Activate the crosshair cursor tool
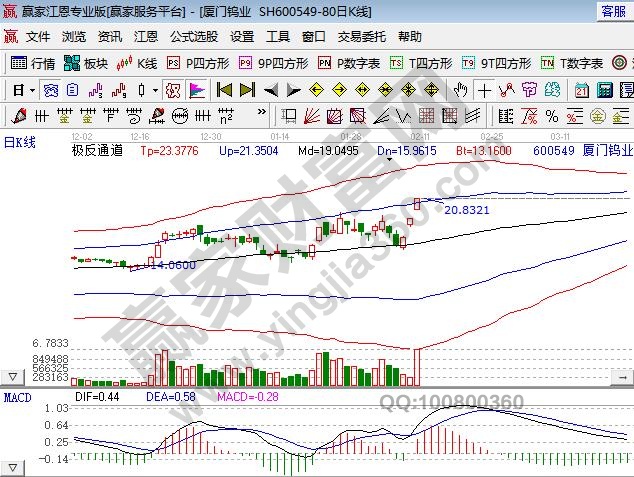This screenshot has width=634, height=477. coord(484,90)
